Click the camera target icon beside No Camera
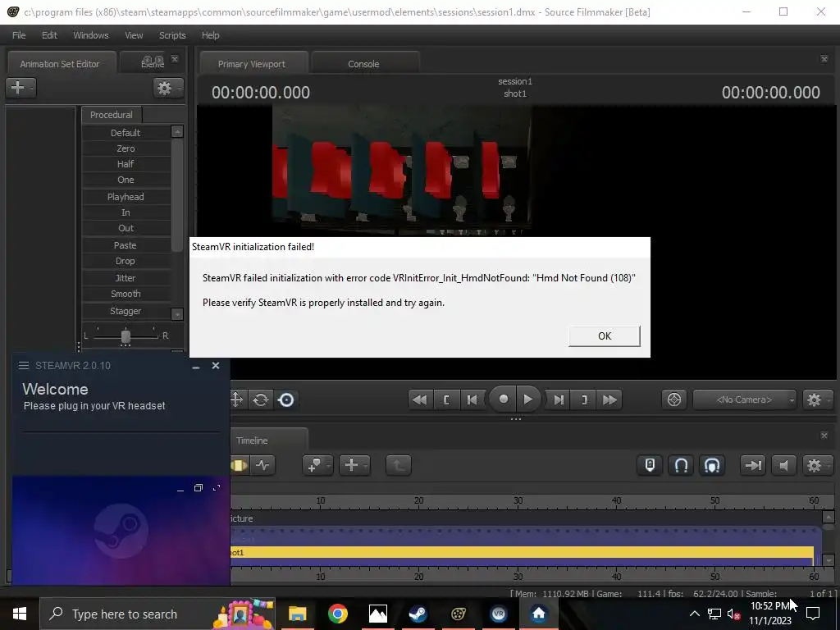The image size is (840, 630). [674, 399]
